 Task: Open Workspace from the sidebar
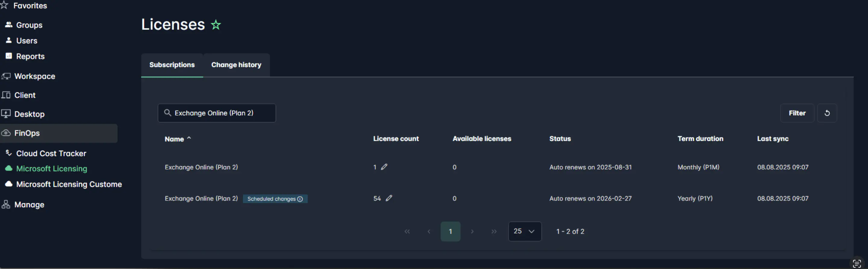35,76
